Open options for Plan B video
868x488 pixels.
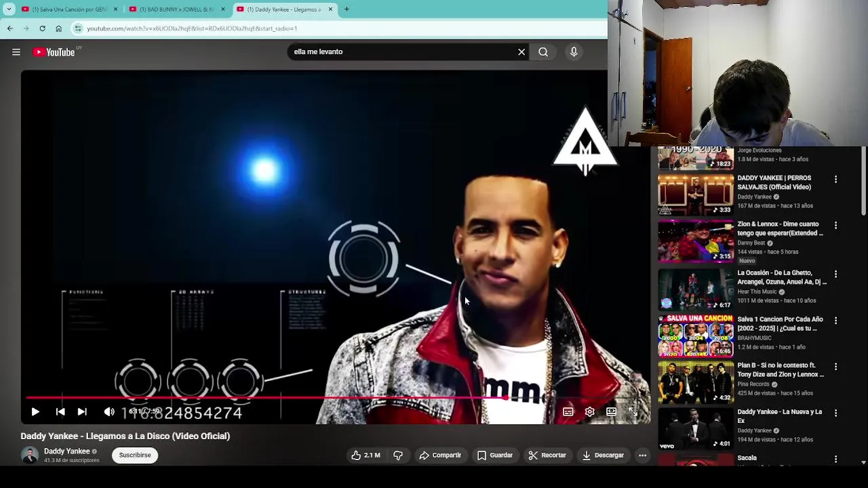(x=835, y=366)
